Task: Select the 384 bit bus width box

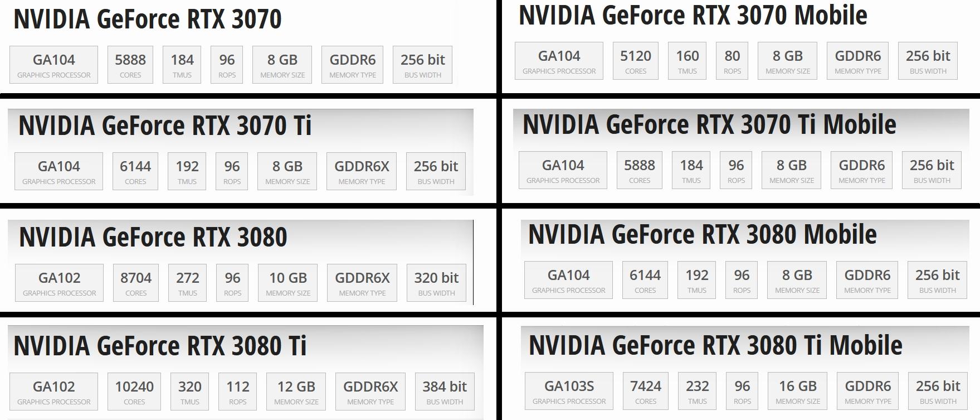Action: pyautogui.click(x=445, y=392)
